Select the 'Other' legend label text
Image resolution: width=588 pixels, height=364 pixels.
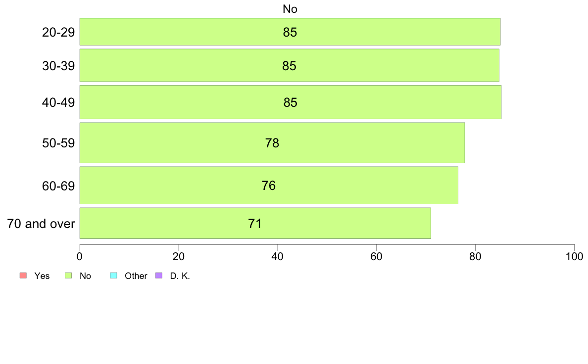point(136,276)
